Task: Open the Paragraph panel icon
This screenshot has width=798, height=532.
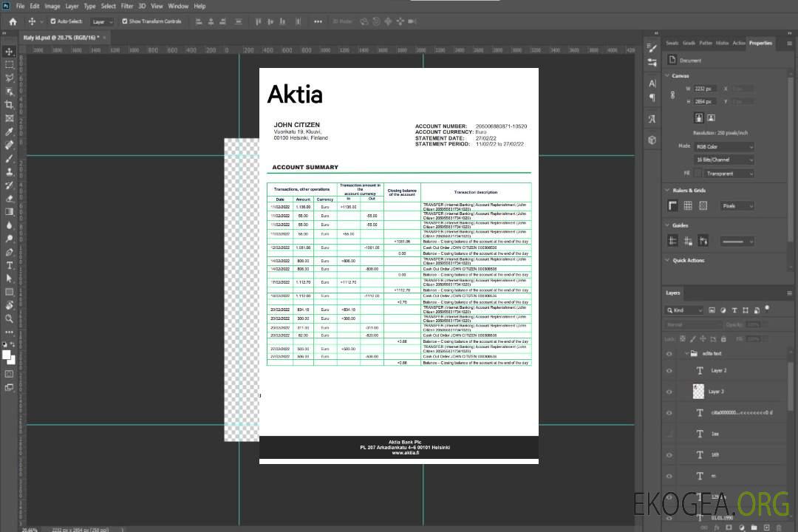Action: (x=652, y=98)
